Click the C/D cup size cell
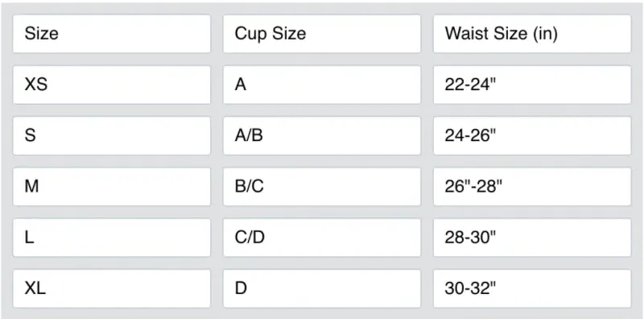 coord(321,238)
